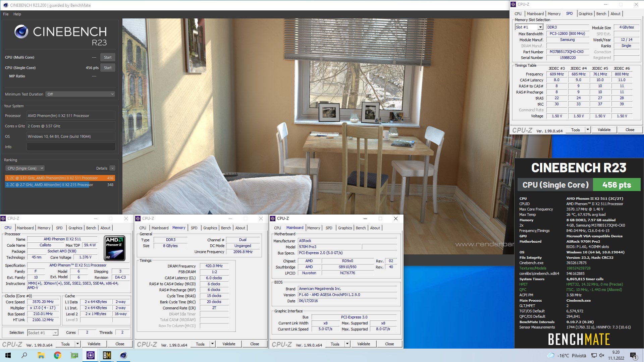The image size is (644, 362).
Task: Open File Explorer from taskbar
Action: click(41, 355)
